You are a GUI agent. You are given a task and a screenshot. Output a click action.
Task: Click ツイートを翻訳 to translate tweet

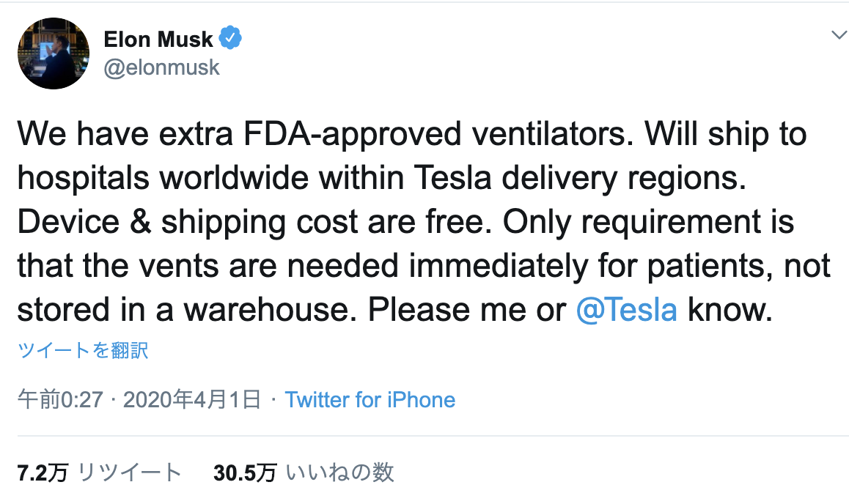coord(83,350)
